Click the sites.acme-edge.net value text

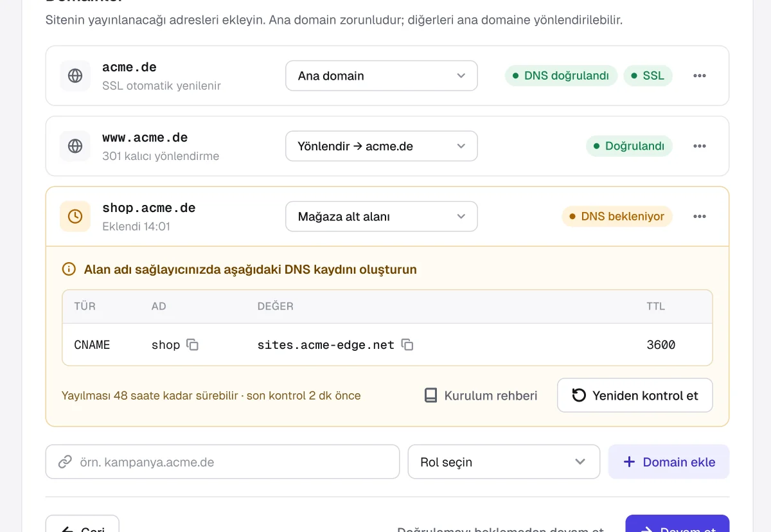(x=326, y=345)
